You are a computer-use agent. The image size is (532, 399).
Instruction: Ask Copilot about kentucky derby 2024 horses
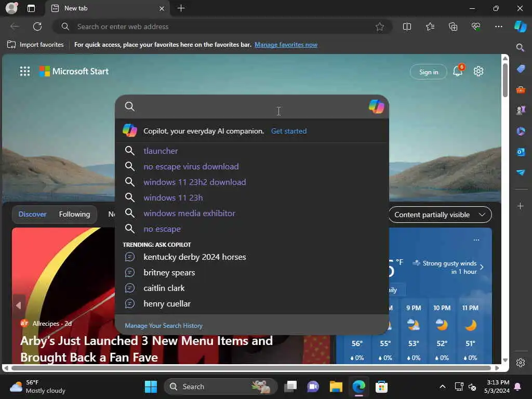(x=252, y=257)
